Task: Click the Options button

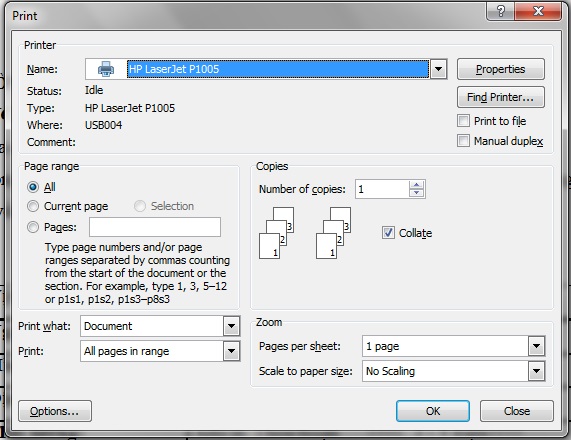Action: [55, 411]
